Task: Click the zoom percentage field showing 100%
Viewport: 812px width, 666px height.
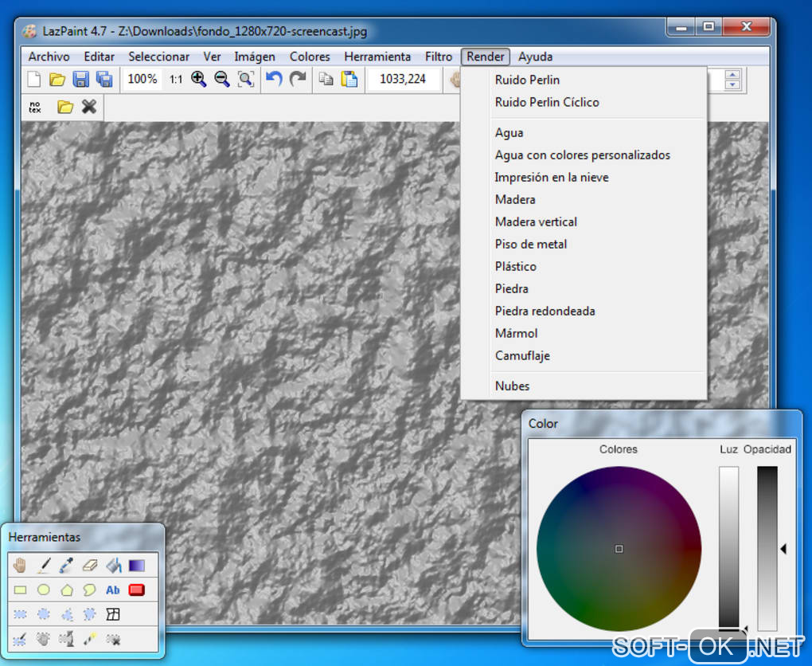Action: pos(142,79)
